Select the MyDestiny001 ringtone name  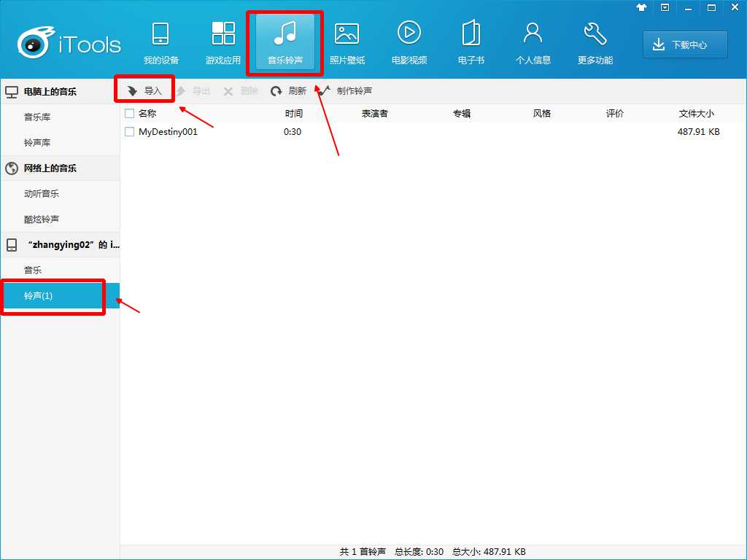[168, 131]
